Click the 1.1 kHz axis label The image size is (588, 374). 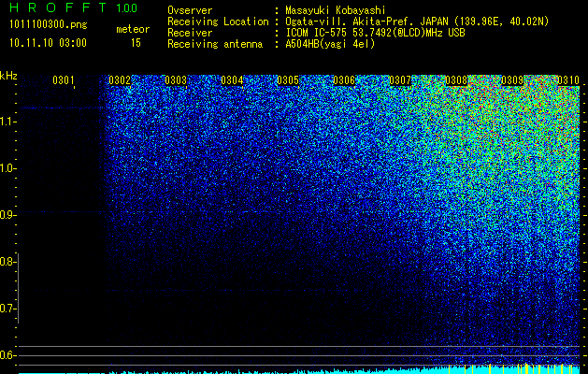click(x=7, y=122)
